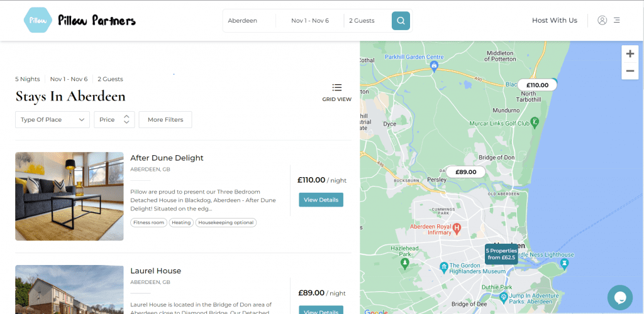Open the chat support bubble
This screenshot has height=314, width=644.
click(x=619, y=298)
